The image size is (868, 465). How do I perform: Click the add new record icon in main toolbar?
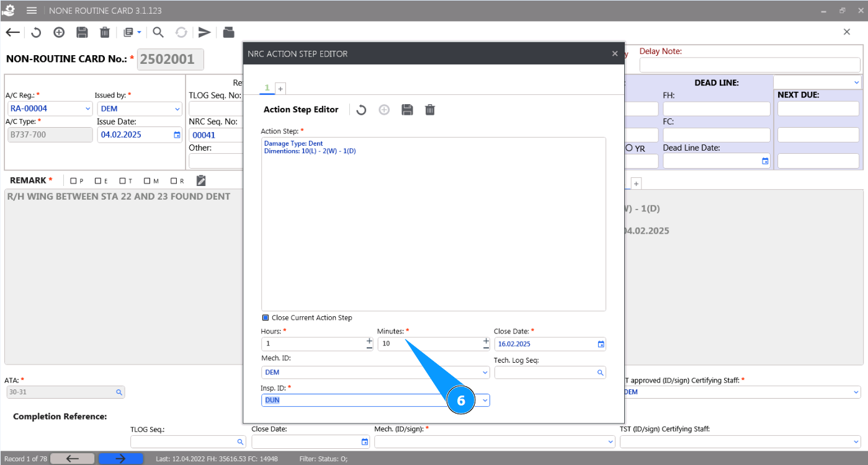[59, 32]
